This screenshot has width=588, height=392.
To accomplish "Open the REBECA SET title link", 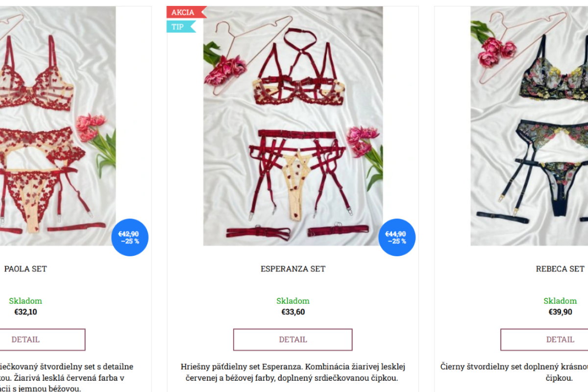I will [560, 269].
